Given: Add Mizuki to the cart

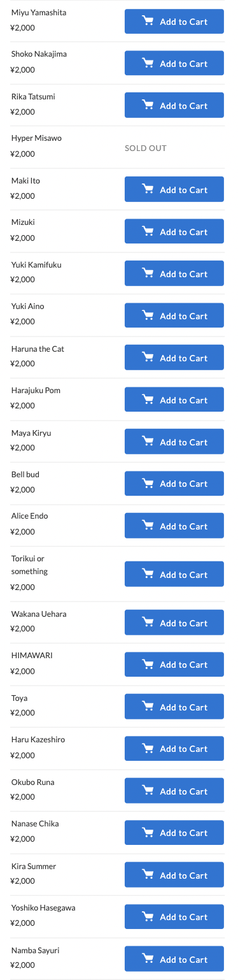Looking at the screenshot, I should (x=174, y=232).
